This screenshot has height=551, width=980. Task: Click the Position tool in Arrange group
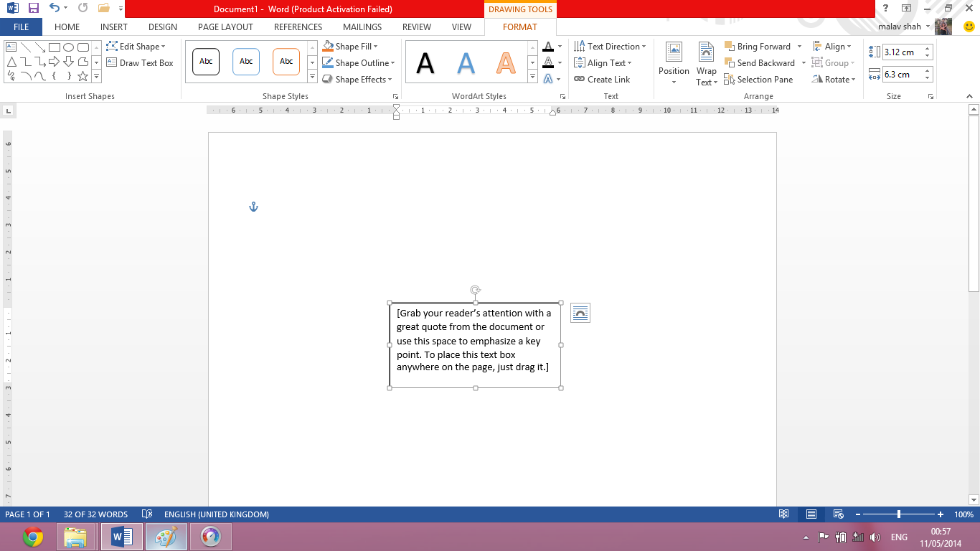click(x=673, y=63)
